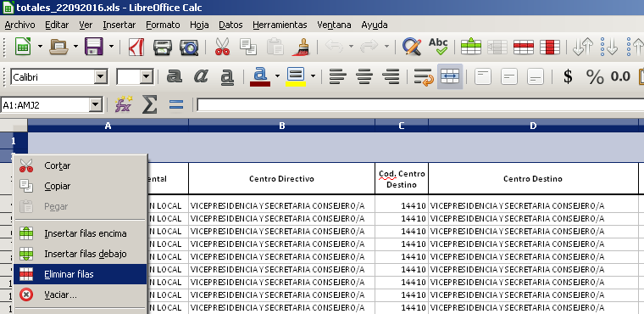Click the Sum sigma icon
Viewport: 644px width, 314px height.
[149, 105]
